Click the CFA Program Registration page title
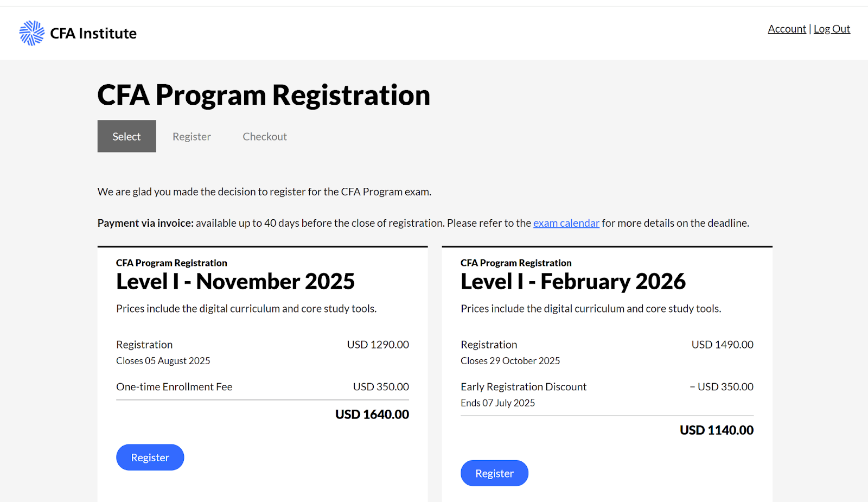Viewport: 868px width, 502px height. [x=264, y=95]
